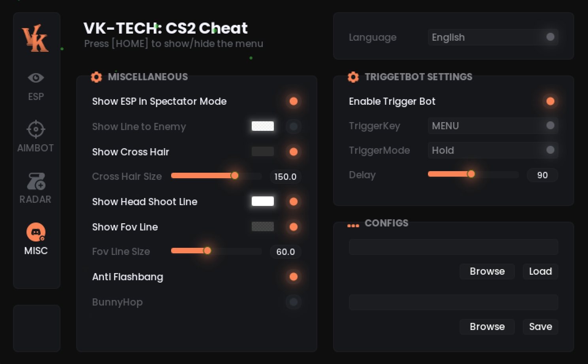The height and width of the screenshot is (364, 588).
Task: Expand the TriggerKey dropdown showing MENU
Action: pos(493,126)
